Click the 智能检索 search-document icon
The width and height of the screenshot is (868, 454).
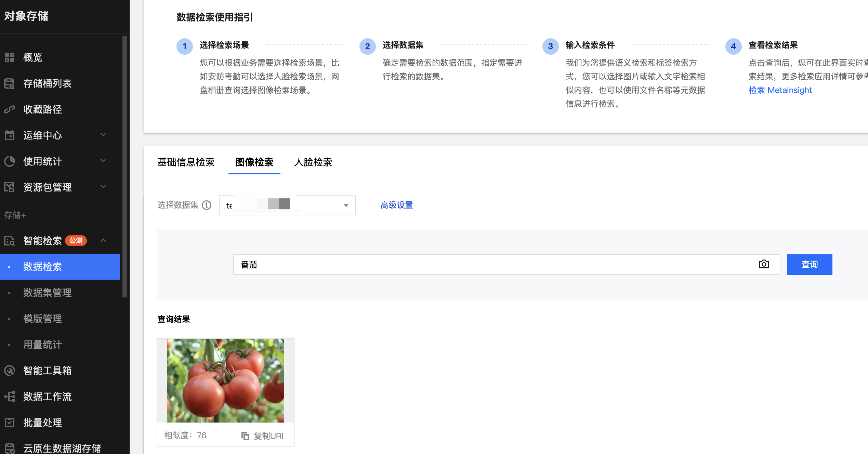(x=10, y=241)
